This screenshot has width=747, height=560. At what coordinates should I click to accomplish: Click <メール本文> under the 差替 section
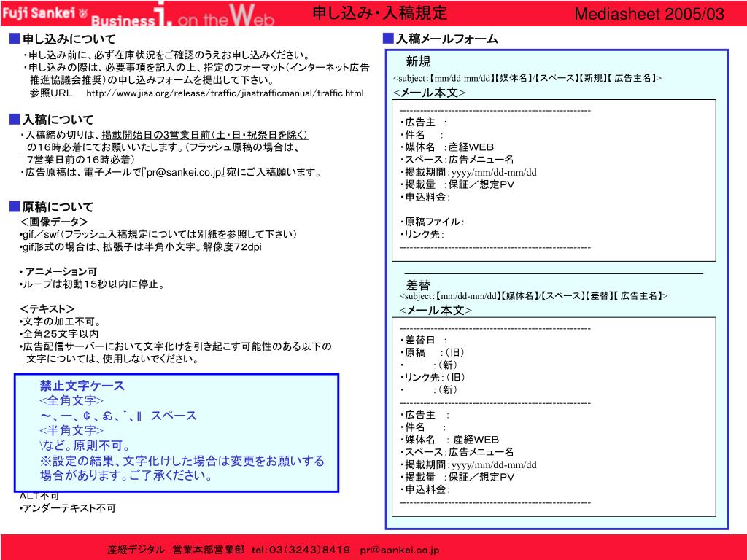point(436,311)
